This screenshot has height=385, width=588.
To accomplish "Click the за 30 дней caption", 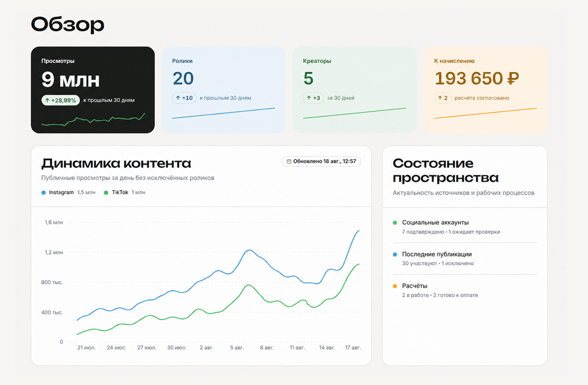I will pos(341,98).
